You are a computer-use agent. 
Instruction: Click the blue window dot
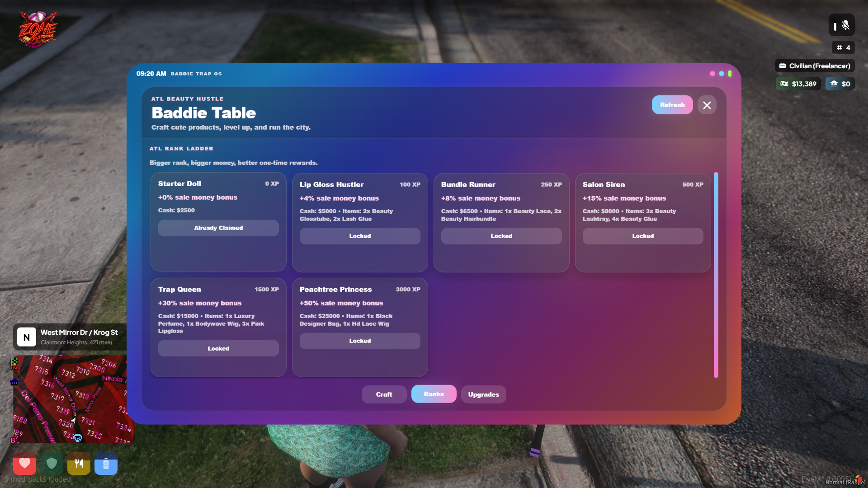(x=722, y=74)
